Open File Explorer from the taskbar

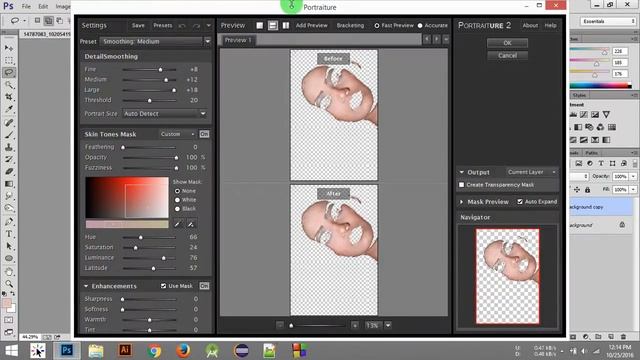point(96,351)
